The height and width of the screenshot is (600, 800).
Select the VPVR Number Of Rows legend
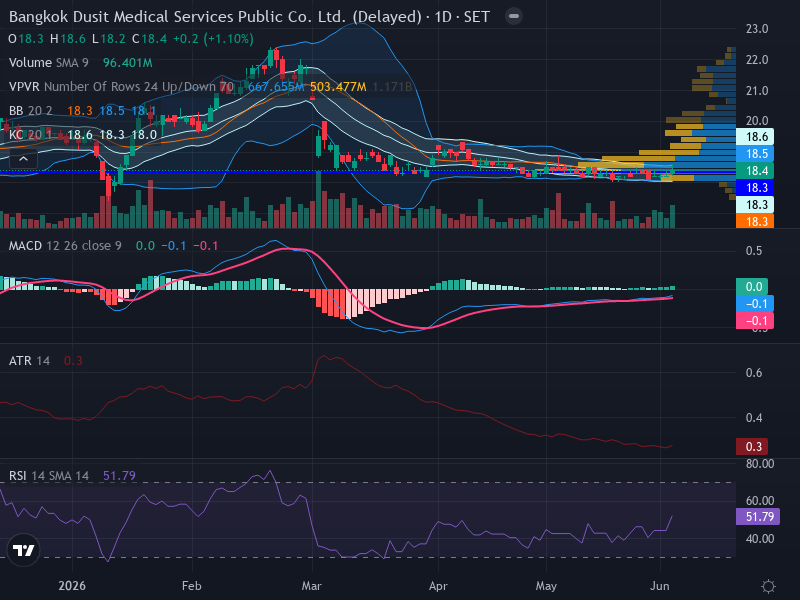[121, 87]
